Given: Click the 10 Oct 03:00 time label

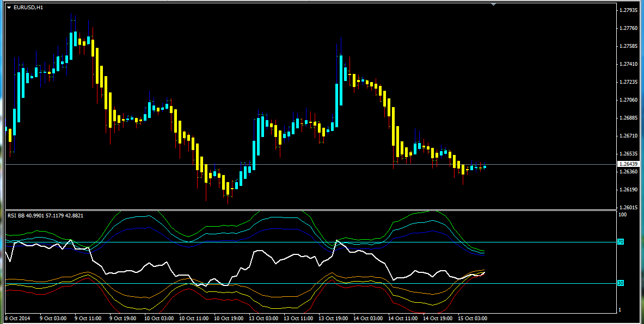Looking at the screenshot, I should tap(159, 318).
